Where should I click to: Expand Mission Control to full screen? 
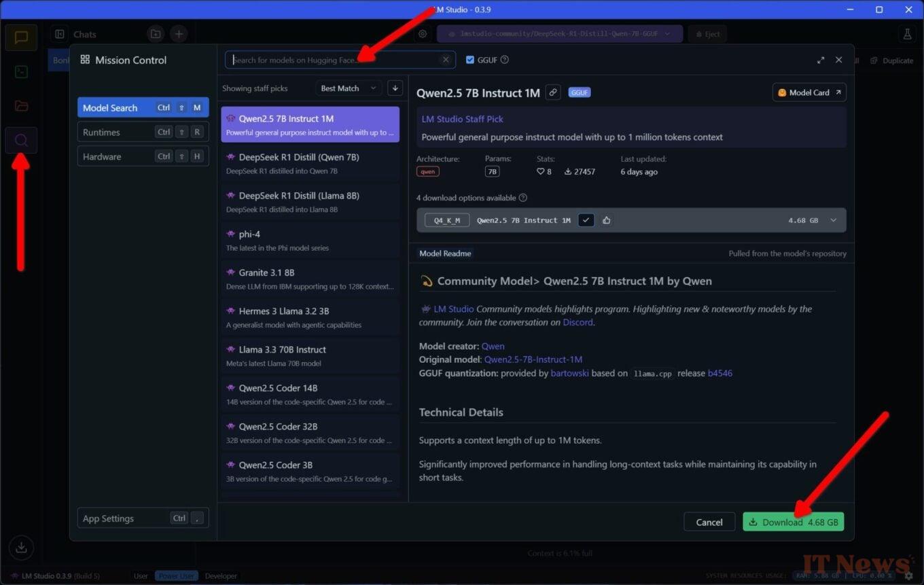point(821,60)
